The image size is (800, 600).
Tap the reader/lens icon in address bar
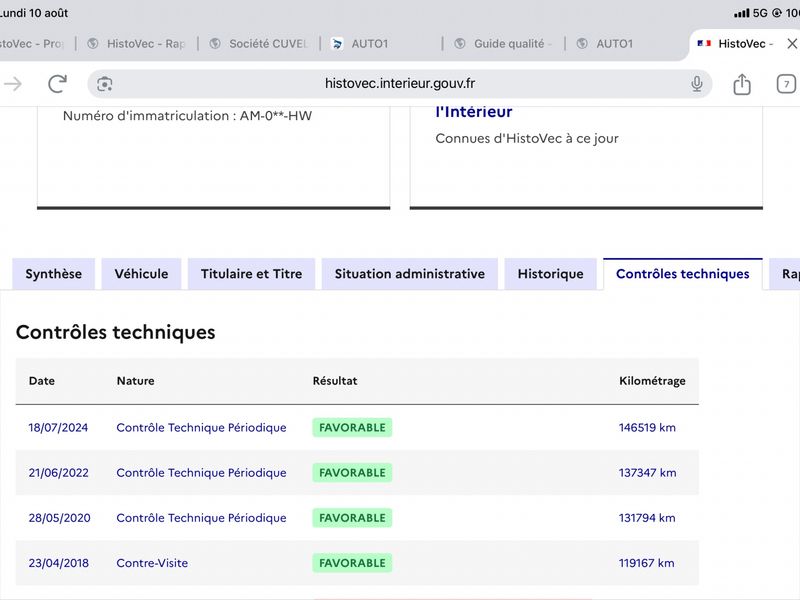click(105, 84)
